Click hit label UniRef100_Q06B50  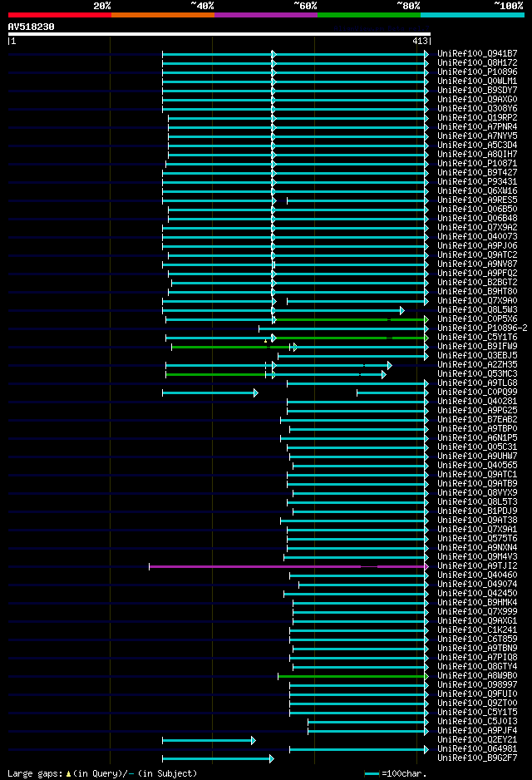point(477,209)
